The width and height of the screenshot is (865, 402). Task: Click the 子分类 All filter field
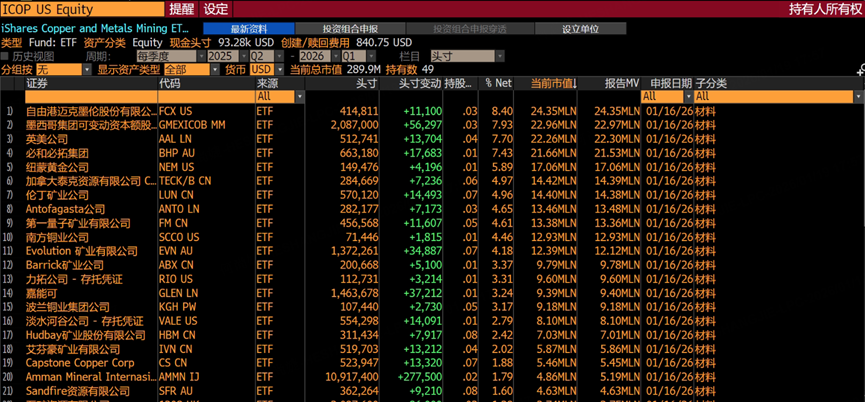coord(773,96)
